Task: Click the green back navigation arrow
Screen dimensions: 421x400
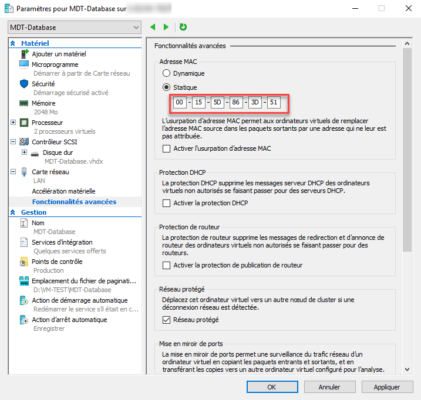Action: (x=153, y=27)
